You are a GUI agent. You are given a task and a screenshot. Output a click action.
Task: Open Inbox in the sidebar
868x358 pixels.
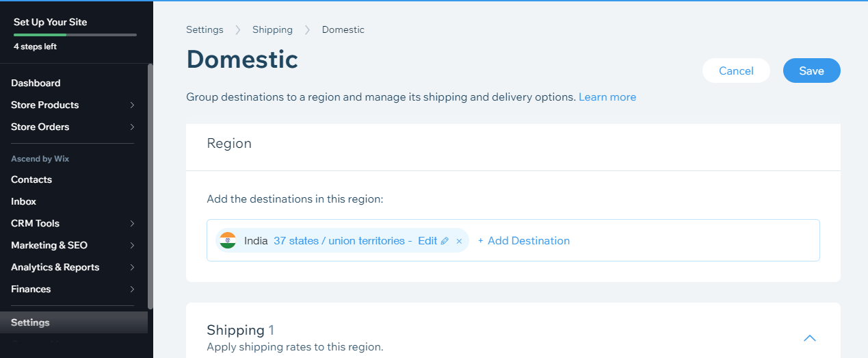[x=23, y=201]
